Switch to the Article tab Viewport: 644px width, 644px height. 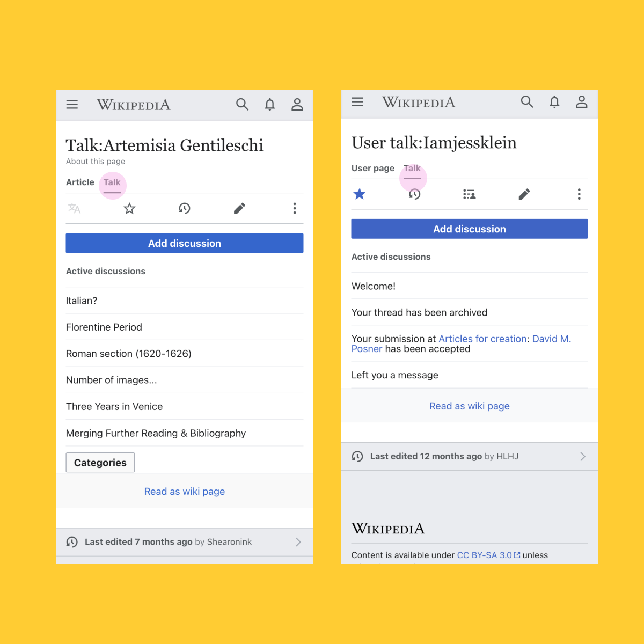click(x=80, y=182)
